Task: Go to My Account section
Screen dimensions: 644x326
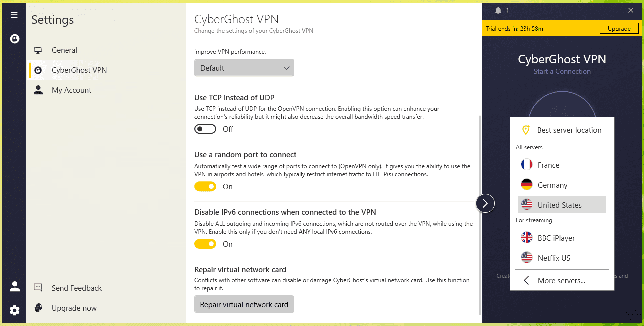Action: [71, 90]
